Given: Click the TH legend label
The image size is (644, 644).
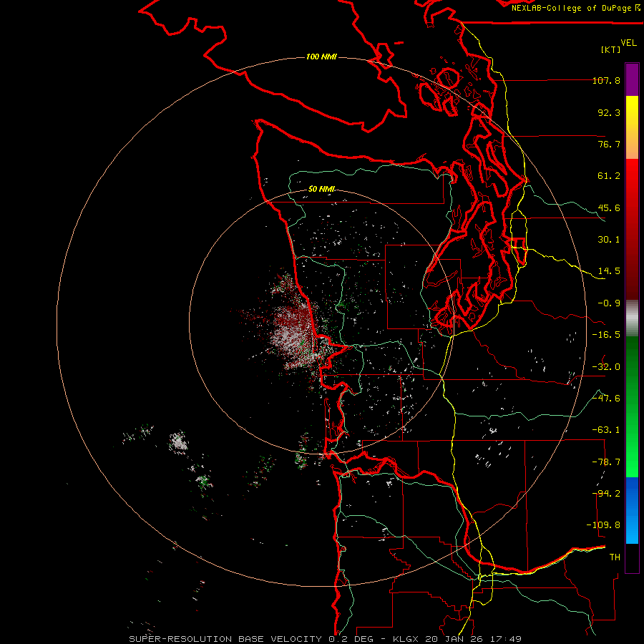Looking at the screenshot, I should click(615, 557).
